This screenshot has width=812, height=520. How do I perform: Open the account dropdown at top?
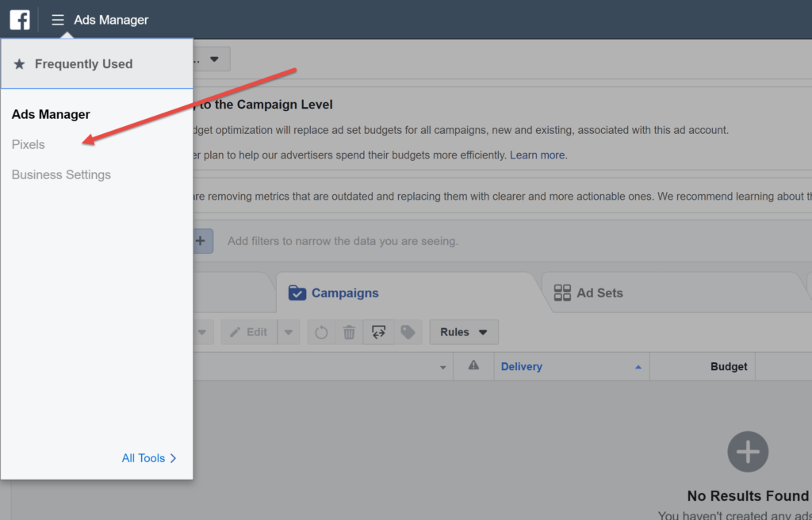coord(211,59)
